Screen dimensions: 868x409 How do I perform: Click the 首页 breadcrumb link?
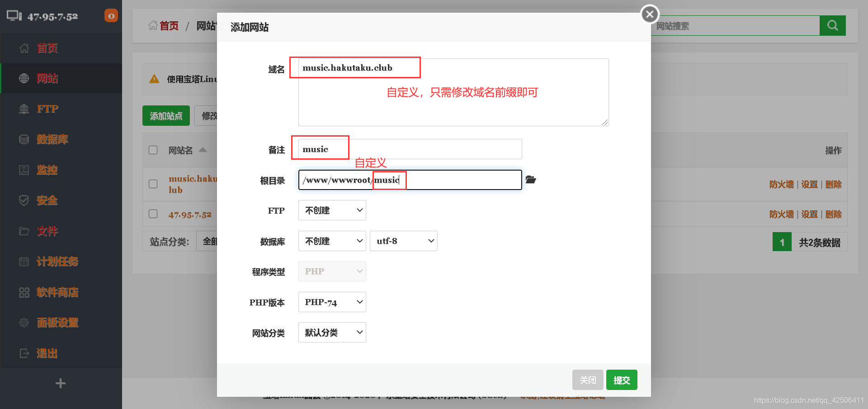[x=169, y=26]
